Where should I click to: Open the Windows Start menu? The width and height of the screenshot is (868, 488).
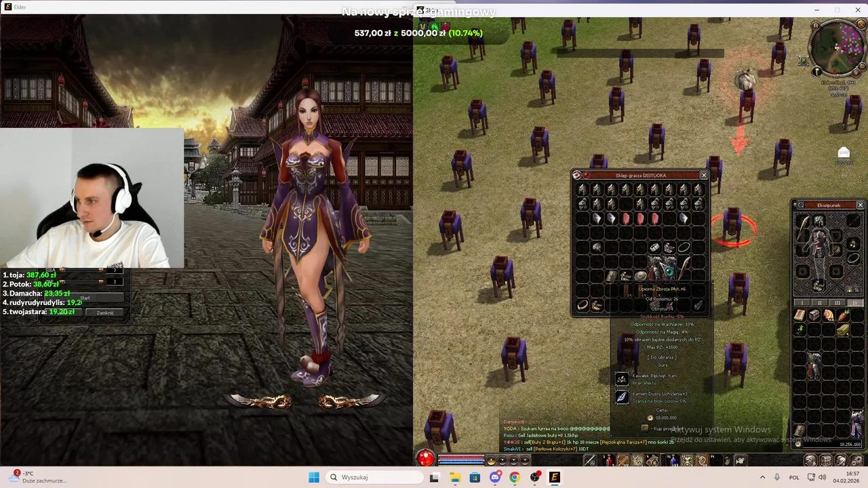pos(313,477)
